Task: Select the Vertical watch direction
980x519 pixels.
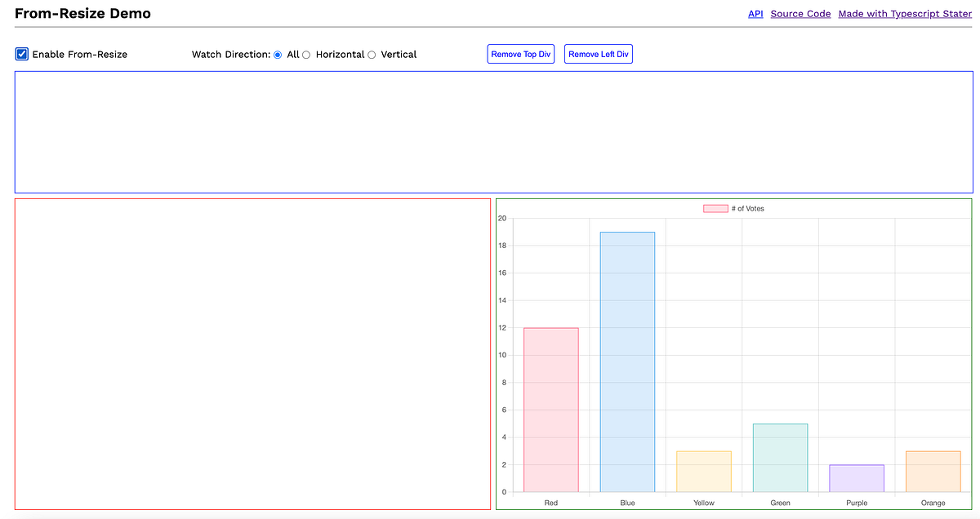Action: [x=372, y=54]
